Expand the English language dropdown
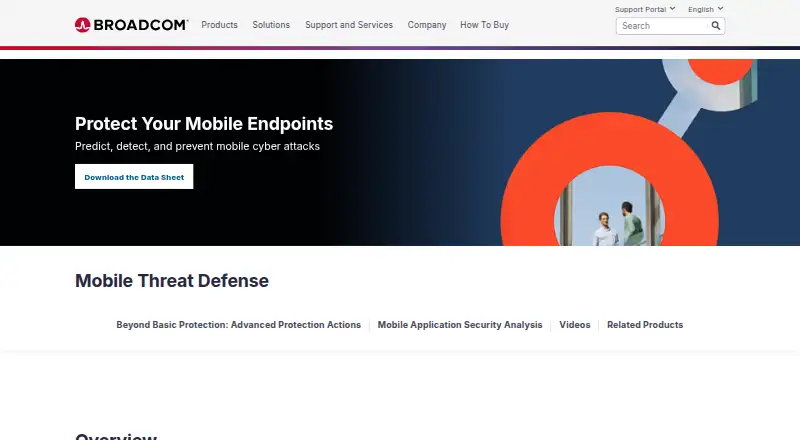Image resolution: width=800 pixels, height=440 pixels. (x=706, y=9)
